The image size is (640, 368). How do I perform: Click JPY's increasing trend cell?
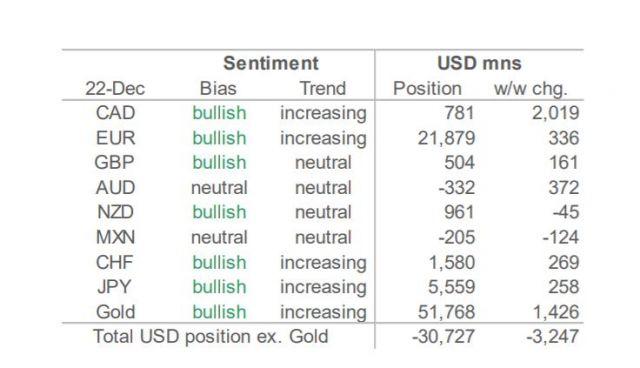(323, 288)
